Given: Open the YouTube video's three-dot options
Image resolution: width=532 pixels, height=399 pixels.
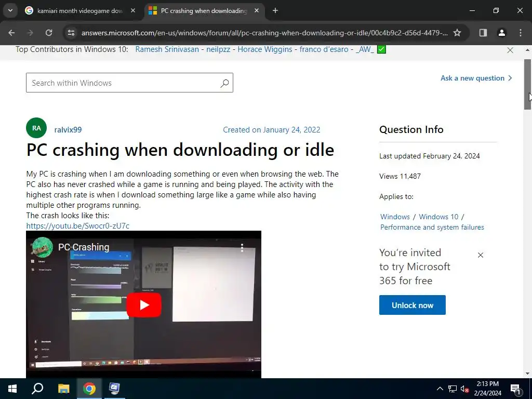Looking at the screenshot, I should 242,248.
